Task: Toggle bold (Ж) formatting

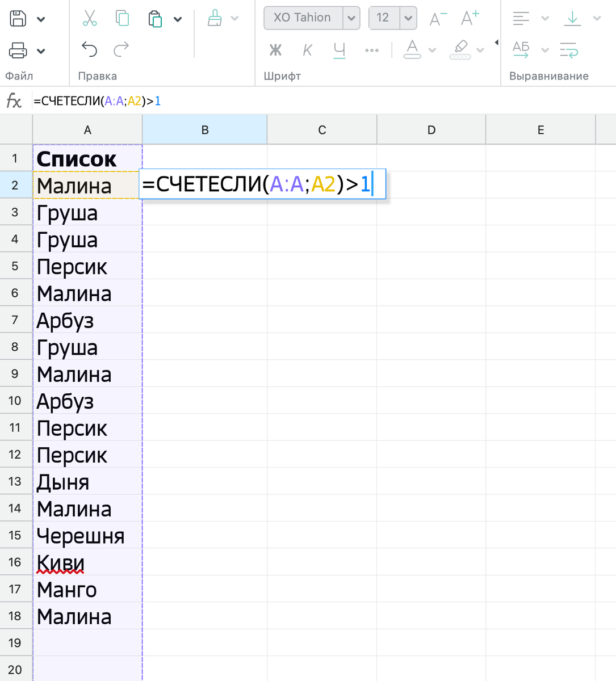Action: click(275, 51)
